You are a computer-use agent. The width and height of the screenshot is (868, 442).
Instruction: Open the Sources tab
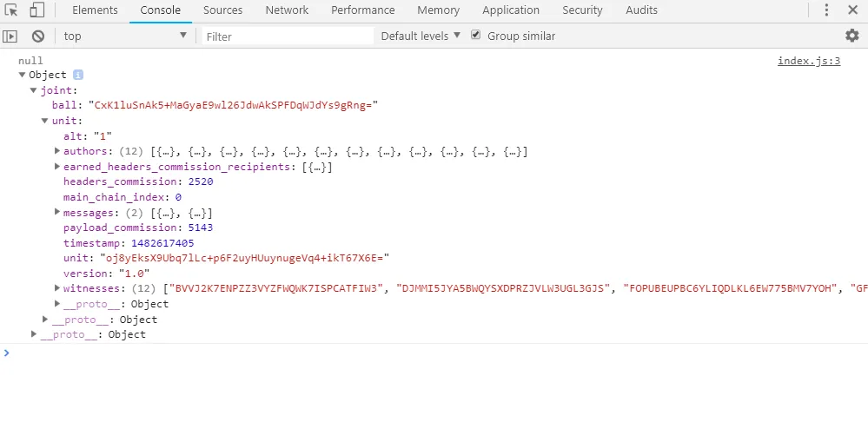(x=223, y=10)
